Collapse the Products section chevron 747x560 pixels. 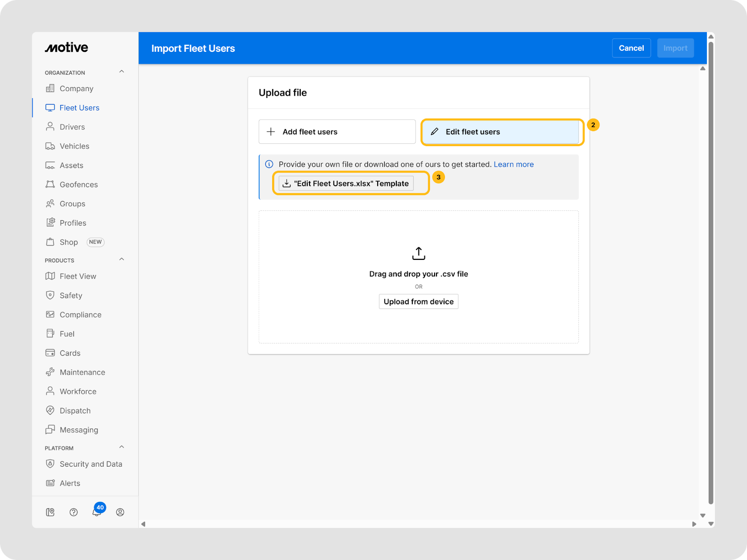[121, 259]
